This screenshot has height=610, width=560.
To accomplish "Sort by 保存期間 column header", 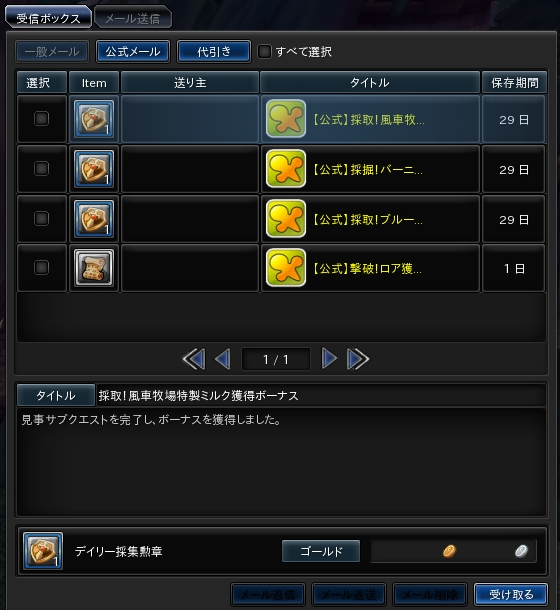I will point(514,82).
